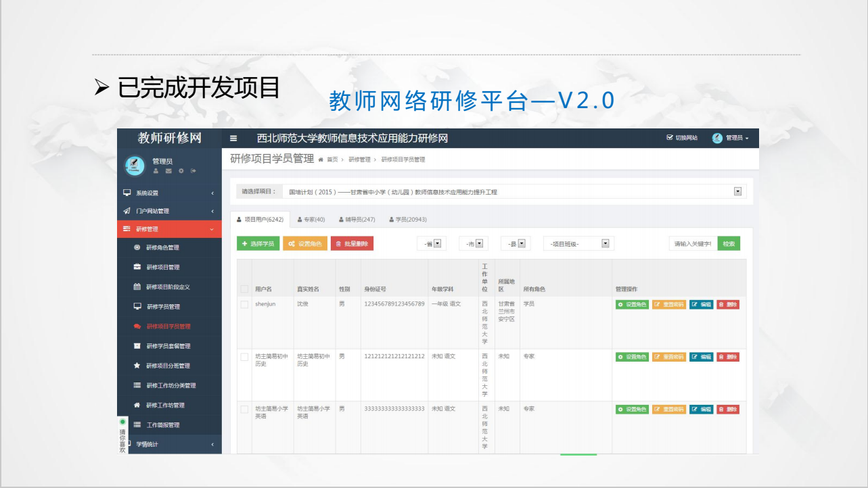Click the list icon beside 研修工作坊分类管理
868x488 pixels.
[137, 385]
